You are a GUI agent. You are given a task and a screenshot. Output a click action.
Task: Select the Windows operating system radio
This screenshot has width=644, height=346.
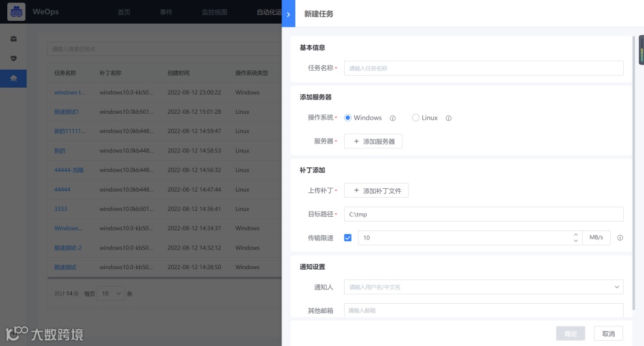click(x=348, y=118)
